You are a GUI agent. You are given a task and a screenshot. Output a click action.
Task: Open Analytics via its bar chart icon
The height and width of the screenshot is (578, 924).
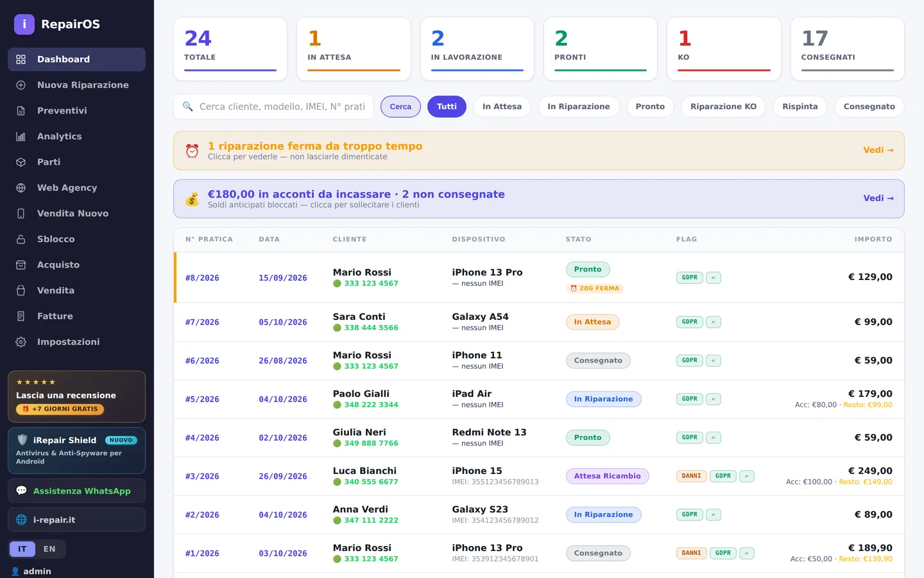pos(21,136)
